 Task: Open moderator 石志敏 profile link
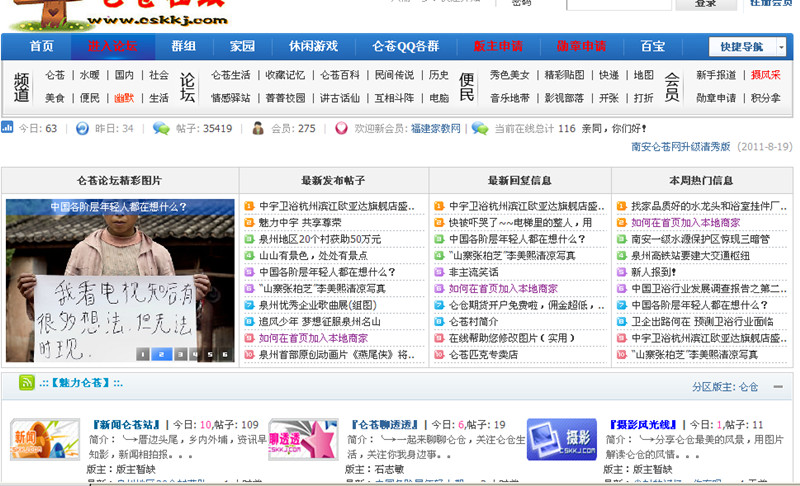point(389,469)
